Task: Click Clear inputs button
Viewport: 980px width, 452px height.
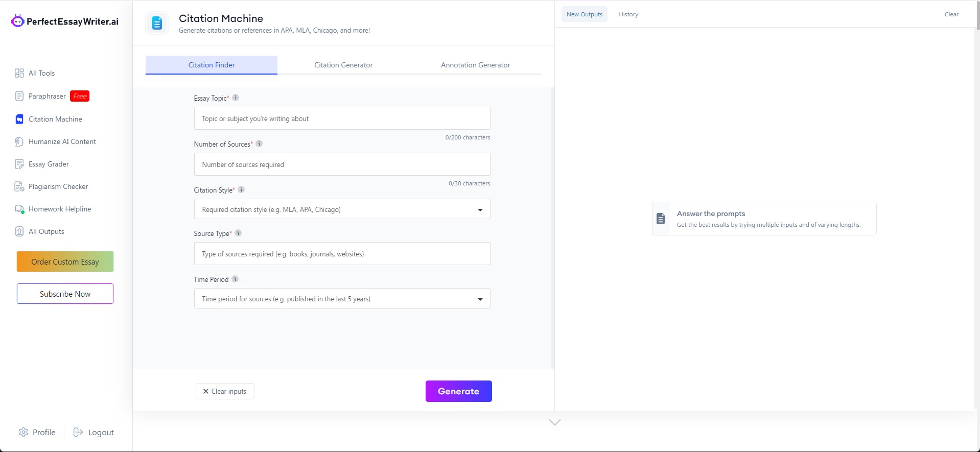Action: coord(225,391)
